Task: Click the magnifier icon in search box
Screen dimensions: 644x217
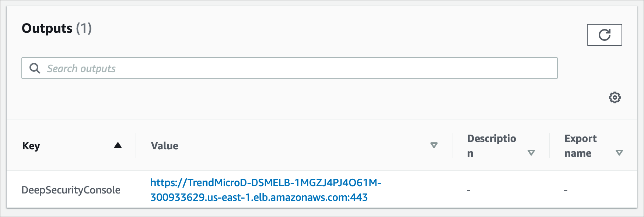Action: click(35, 68)
